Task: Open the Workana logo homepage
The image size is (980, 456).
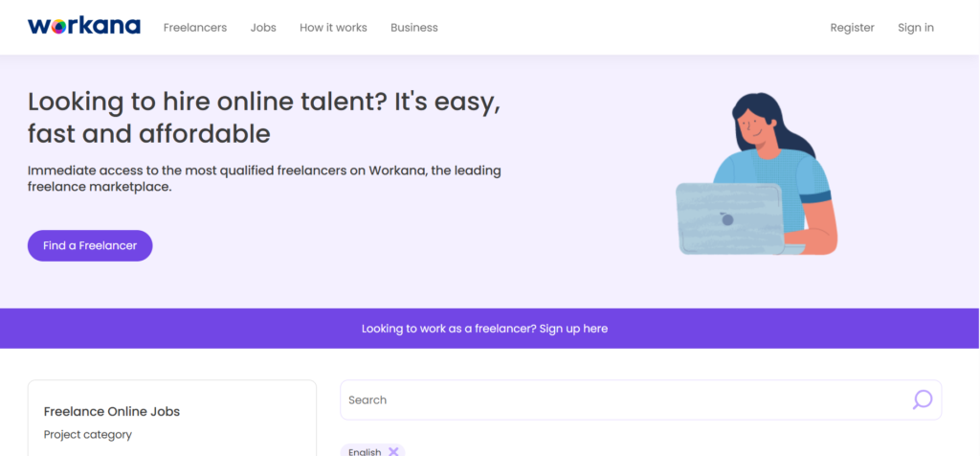Action: [84, 26]
